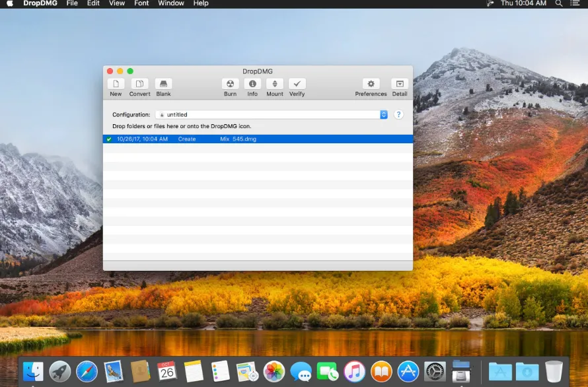
Task: Open the Font menu
Action: tap(141, 3)
